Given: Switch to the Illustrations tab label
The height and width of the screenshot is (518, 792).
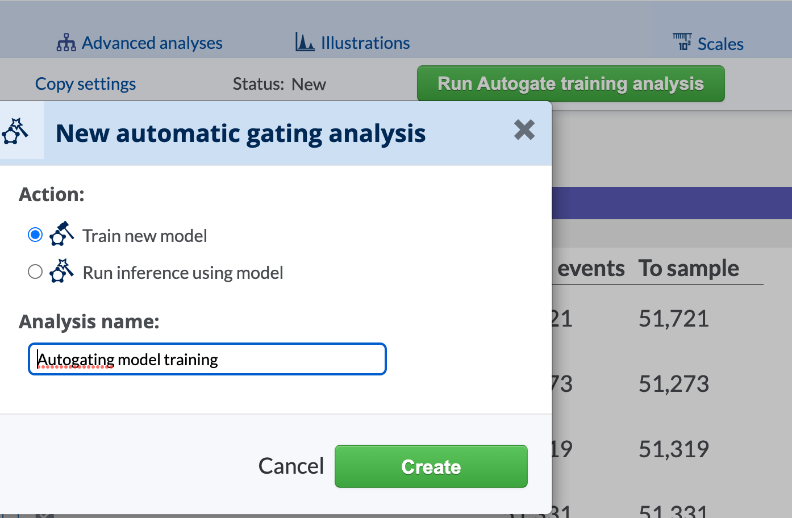Looking at the screenshot, I should pos(365,43).
